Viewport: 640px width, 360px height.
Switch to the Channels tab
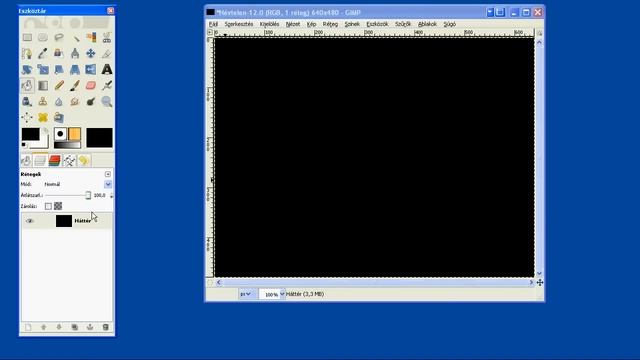pyautogui.click(x=55, y=160)
